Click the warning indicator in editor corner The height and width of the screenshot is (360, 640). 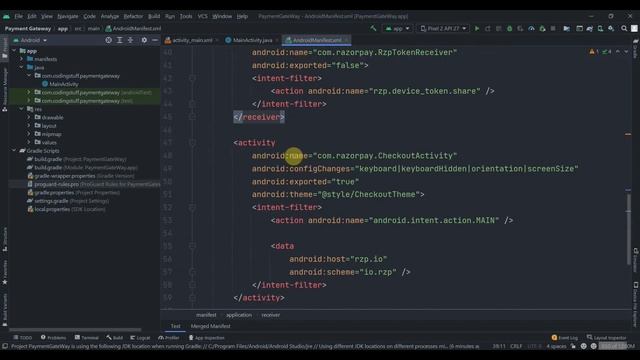pyautogui.click(x=594, y=52)
